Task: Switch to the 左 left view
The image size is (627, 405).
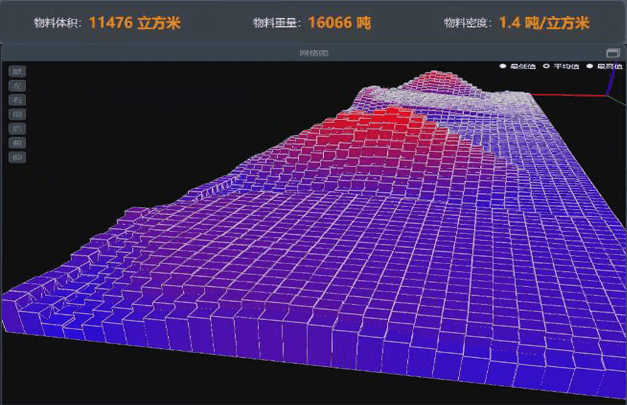Action: (x=17, y=86)
